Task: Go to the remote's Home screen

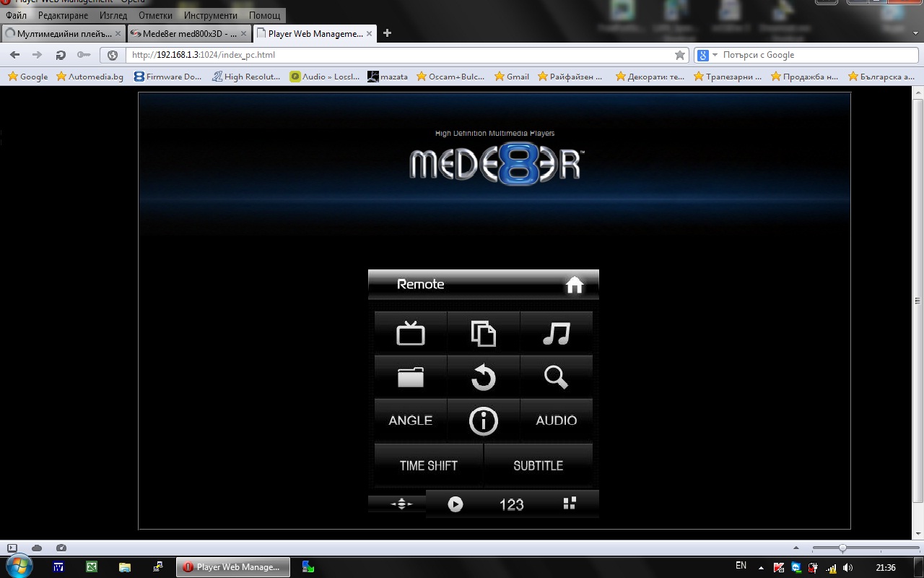Action: pyautogui.click(x=575, y=285)
